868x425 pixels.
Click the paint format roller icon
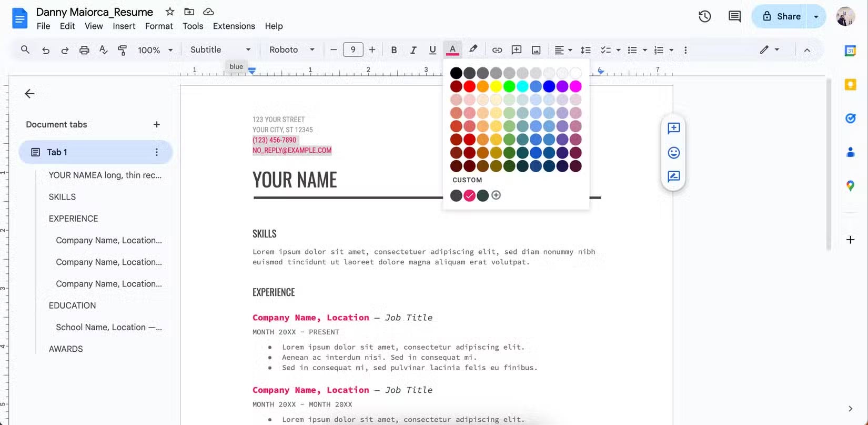point(123,50)
